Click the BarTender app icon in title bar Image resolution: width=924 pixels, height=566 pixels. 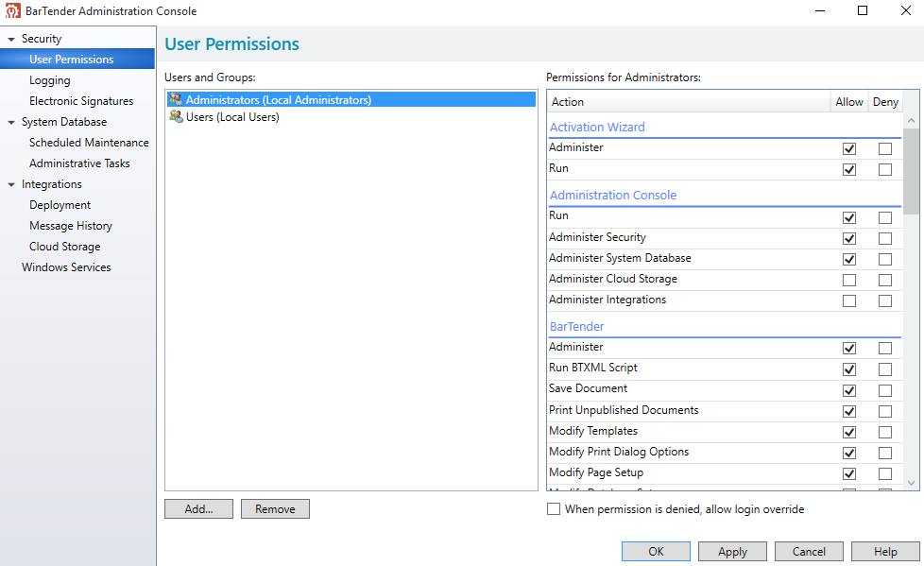pos(12,10)
